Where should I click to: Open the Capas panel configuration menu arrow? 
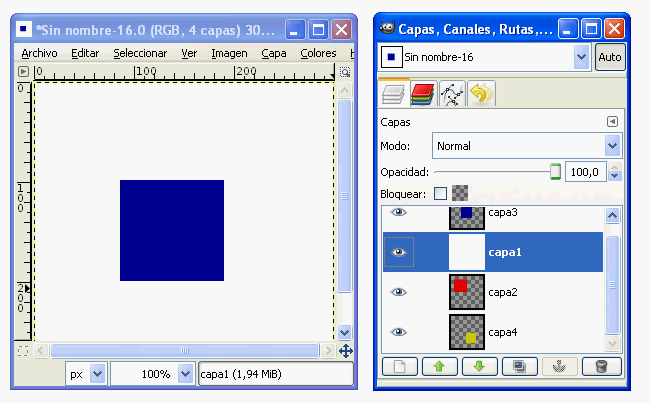pyautogui.click(x=612, y=121)
